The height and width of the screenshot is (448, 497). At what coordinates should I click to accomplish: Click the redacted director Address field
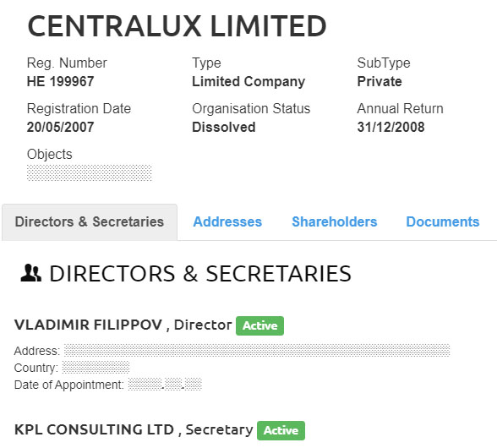[x=257, y=350]
